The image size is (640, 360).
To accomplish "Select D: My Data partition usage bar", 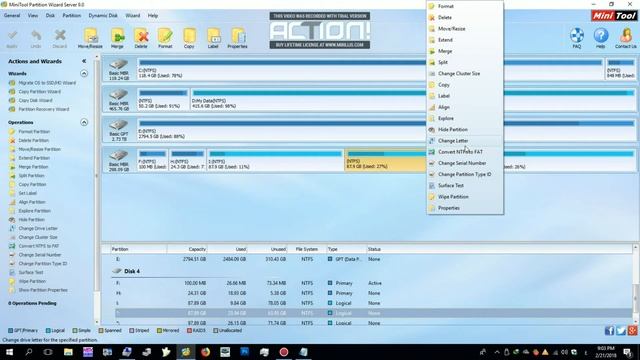I will point(413,93).
